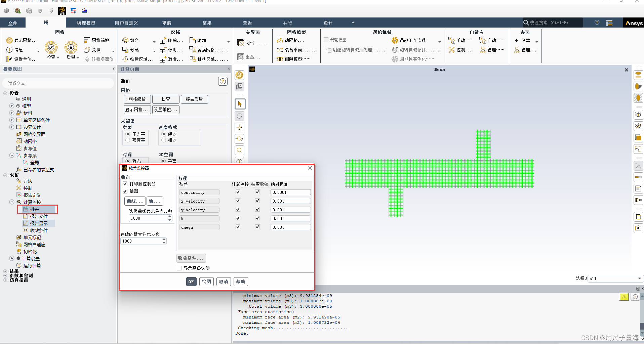Click OK in the 残差监控器 dialog

tap(191, 282)
